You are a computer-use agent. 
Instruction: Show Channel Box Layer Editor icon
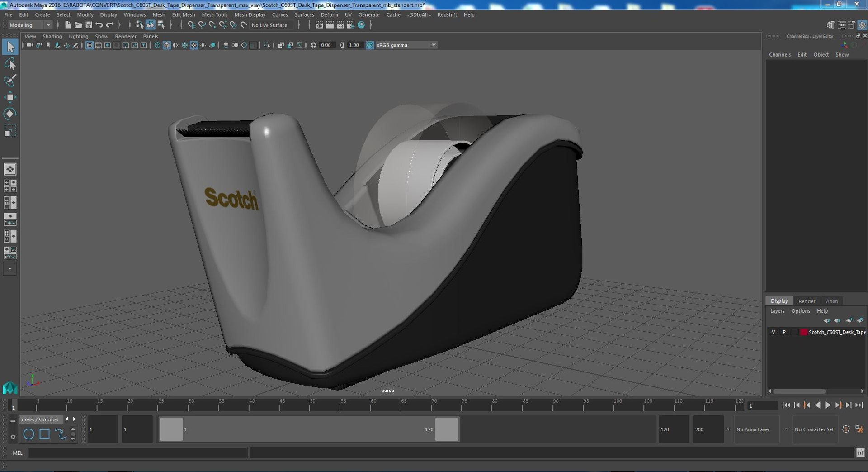(x=862, y=25)
